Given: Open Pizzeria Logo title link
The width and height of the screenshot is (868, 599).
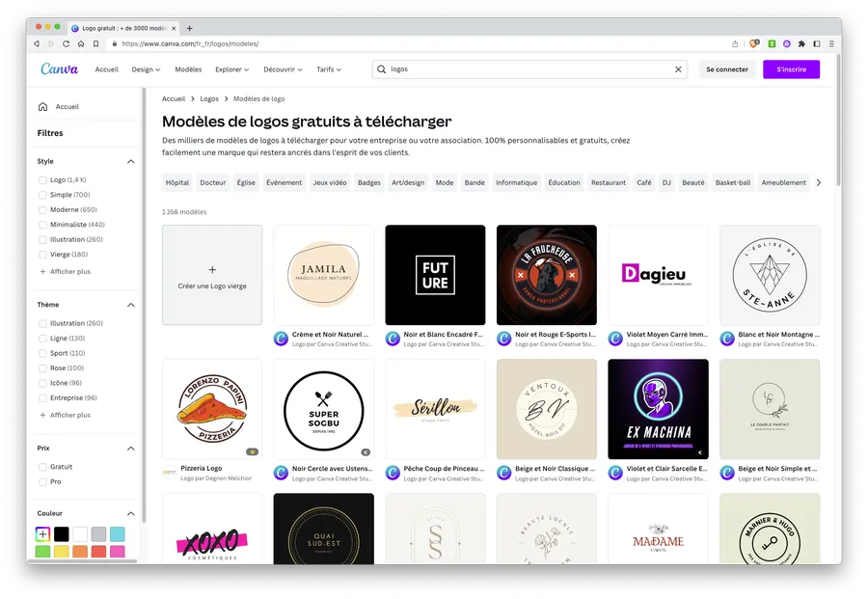Looking at the screenshot, I should tap(202, 469).
